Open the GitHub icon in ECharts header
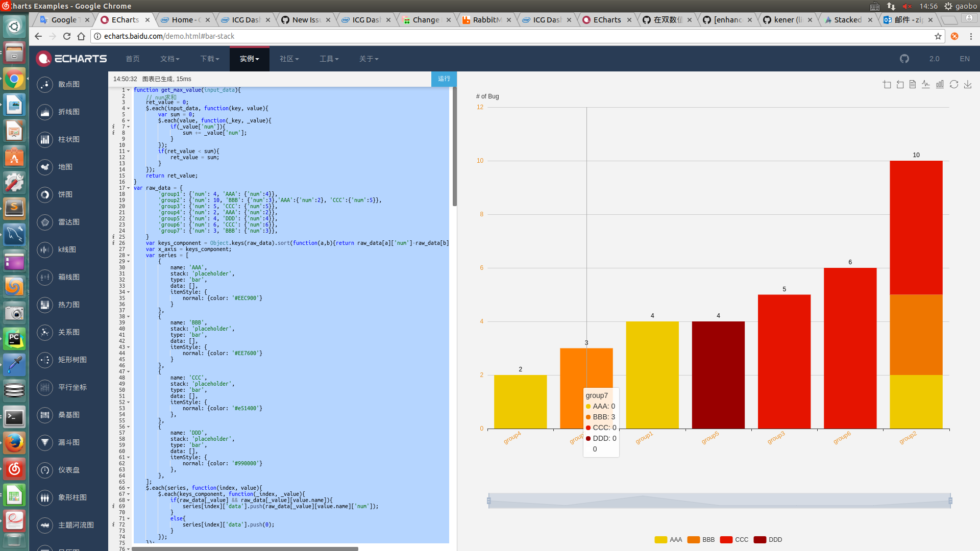This screenshot has height=551, width=980. click(904, 59)
